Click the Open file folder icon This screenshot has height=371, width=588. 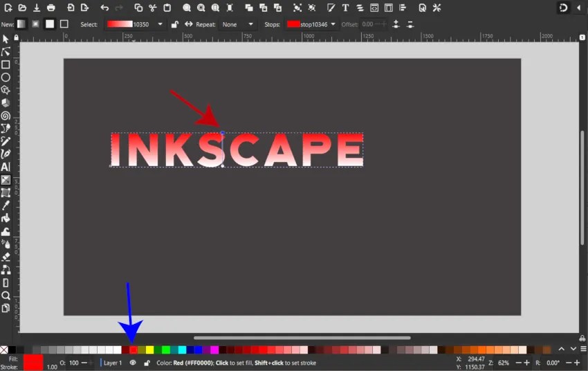point(22,8)
